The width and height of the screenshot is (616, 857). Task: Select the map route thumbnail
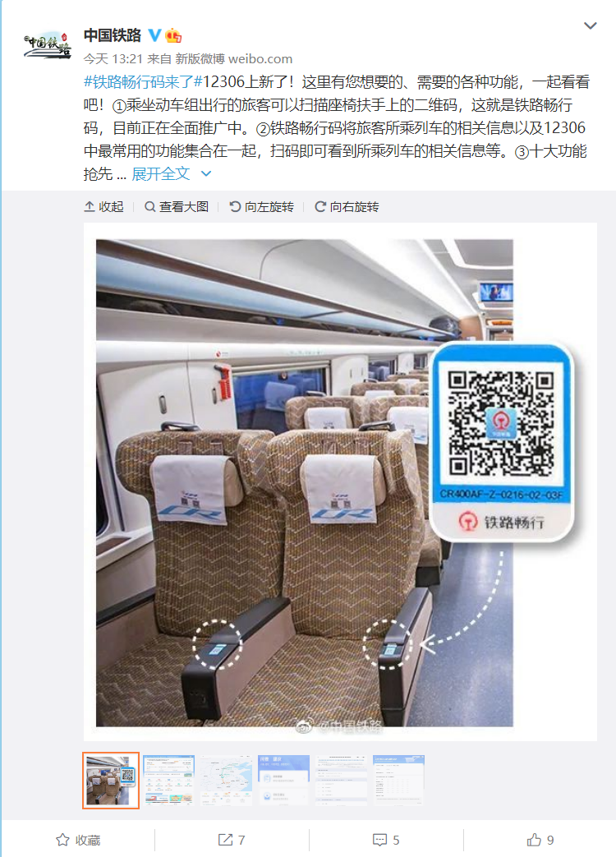tap(226, 781)
